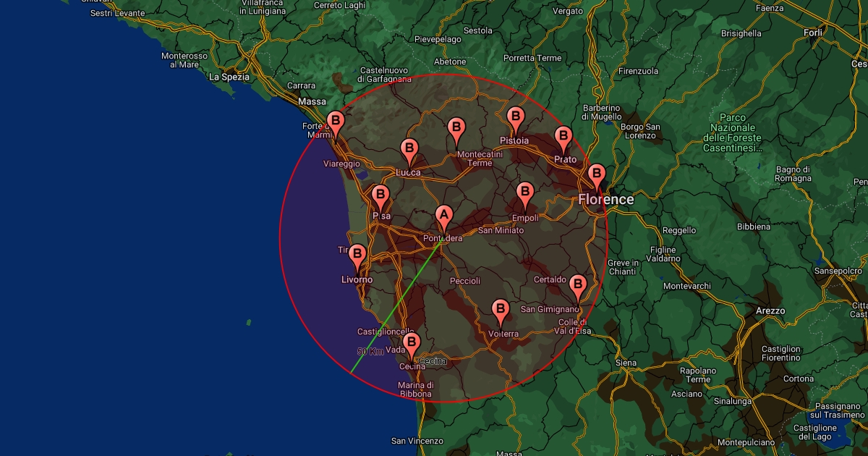This screenshot has width=868, height=456.
Task: Click the B marker at Cecina
Action: tap(411, 343)
